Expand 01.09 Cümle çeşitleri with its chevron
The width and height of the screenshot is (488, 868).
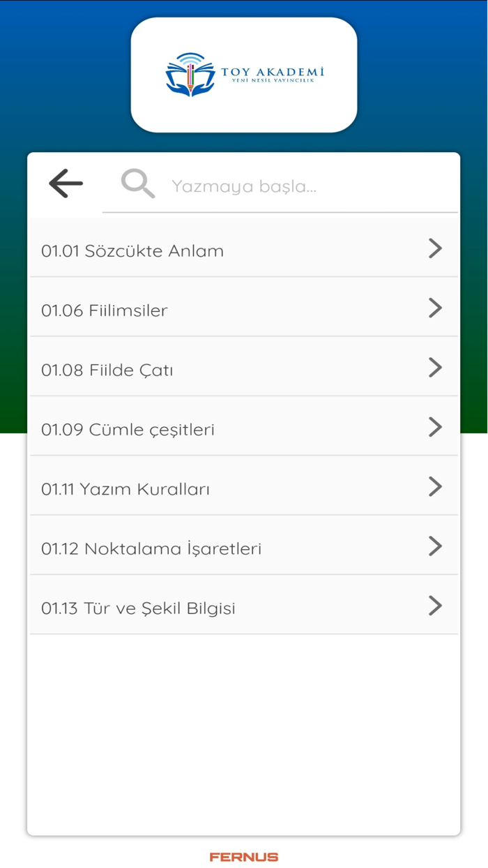point(434,426)
